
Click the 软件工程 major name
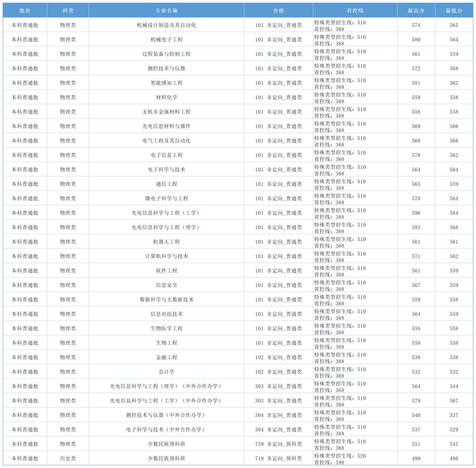(166, 271)
